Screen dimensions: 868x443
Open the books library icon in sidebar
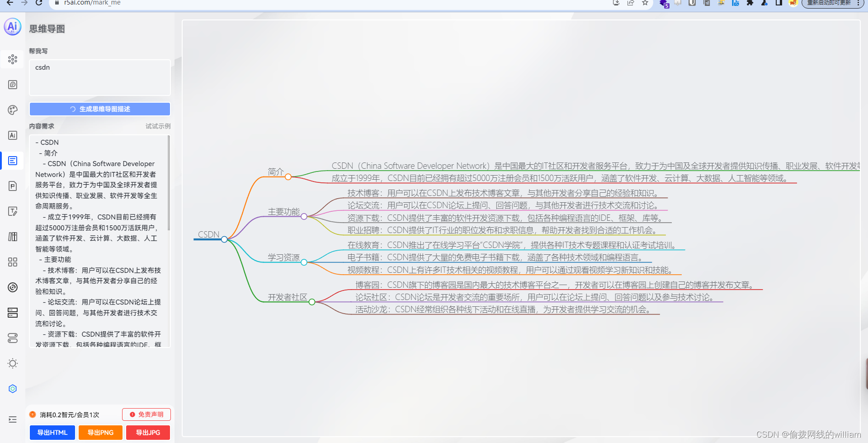pyautogui.click(x=13, y=237)
